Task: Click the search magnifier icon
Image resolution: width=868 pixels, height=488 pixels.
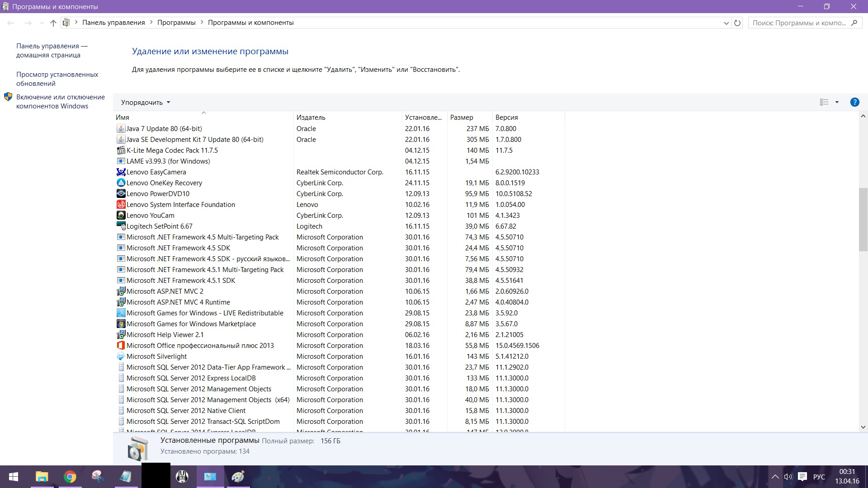Action: tap(854, 23)
